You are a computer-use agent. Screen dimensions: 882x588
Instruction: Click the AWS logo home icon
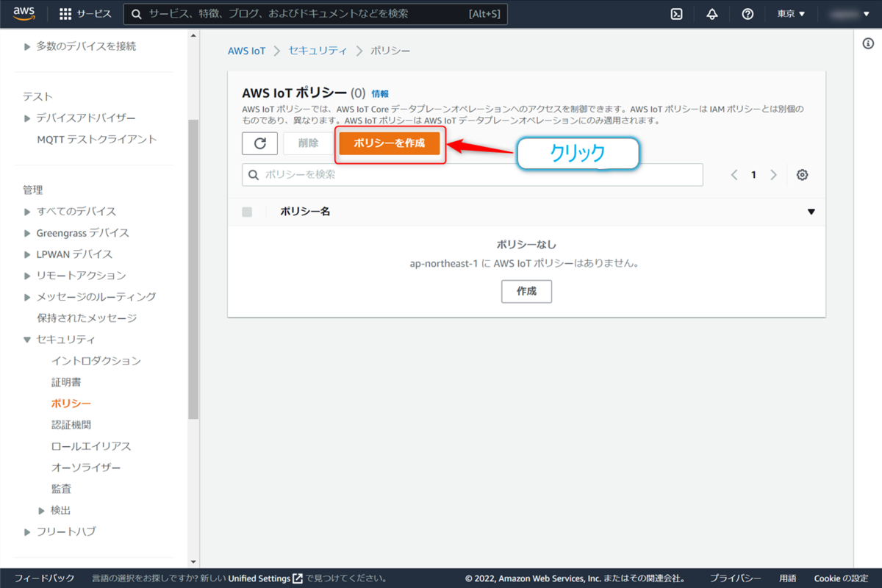tap(24, 13)
